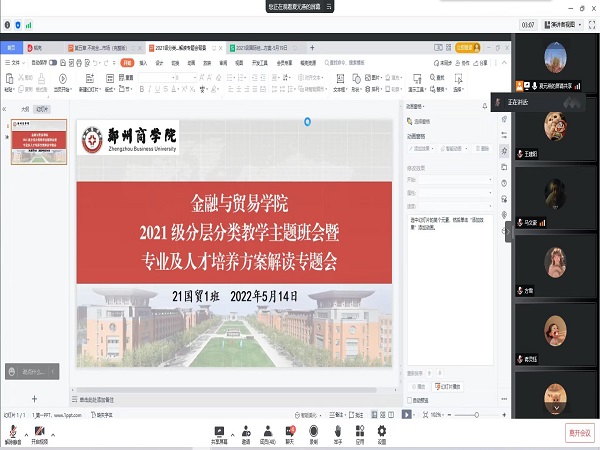Click the 举手 raise hand icon
The image size is (600, 450).
[338, 430]
